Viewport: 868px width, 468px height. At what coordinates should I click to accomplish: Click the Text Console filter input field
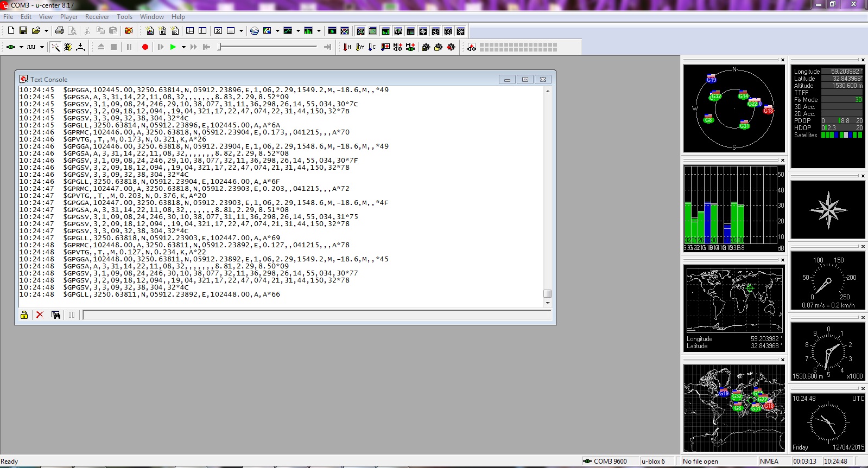(x=317, y=315)
